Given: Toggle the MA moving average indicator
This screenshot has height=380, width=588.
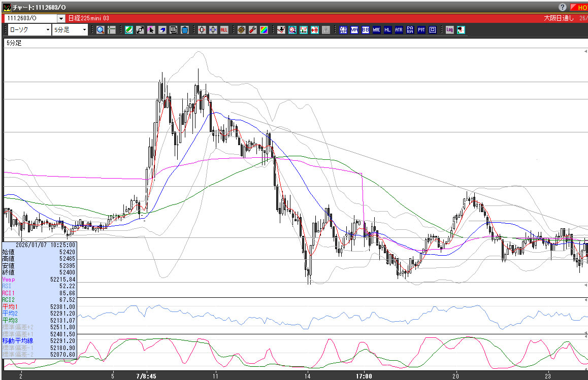Looking at the screenshot, I should click(354, 30).
